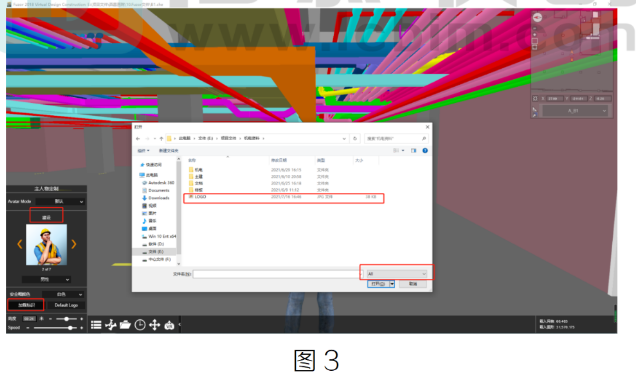Open the All file type filter dropdown
The image size is (636, 384).
click(396, 274)
